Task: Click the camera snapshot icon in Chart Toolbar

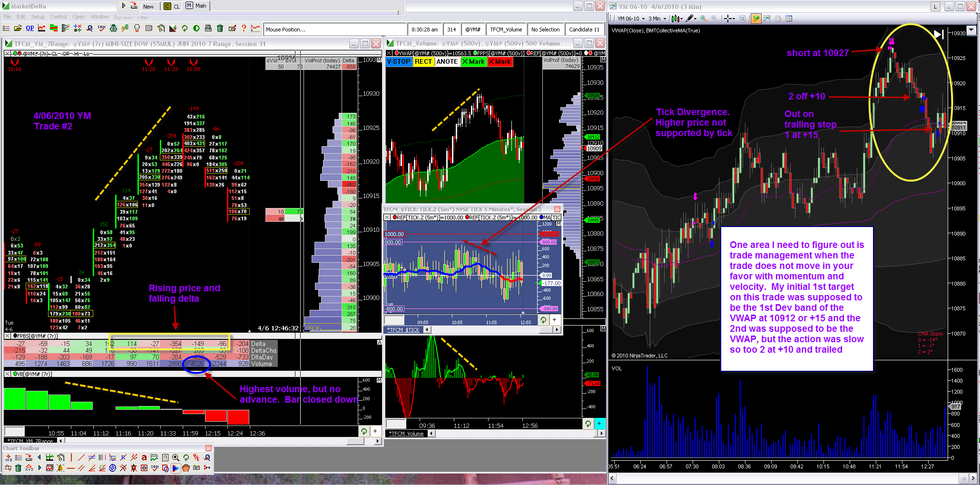Action: [x=196, y=468]
